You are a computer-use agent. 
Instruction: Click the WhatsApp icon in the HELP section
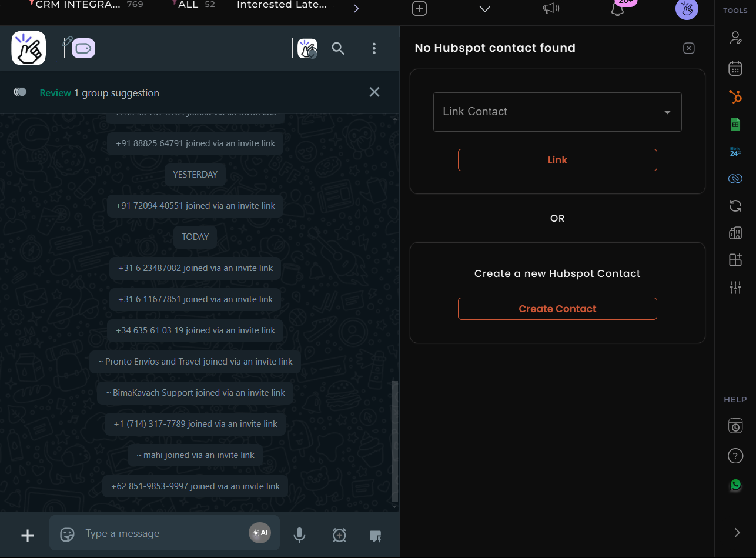pos(735,485)
